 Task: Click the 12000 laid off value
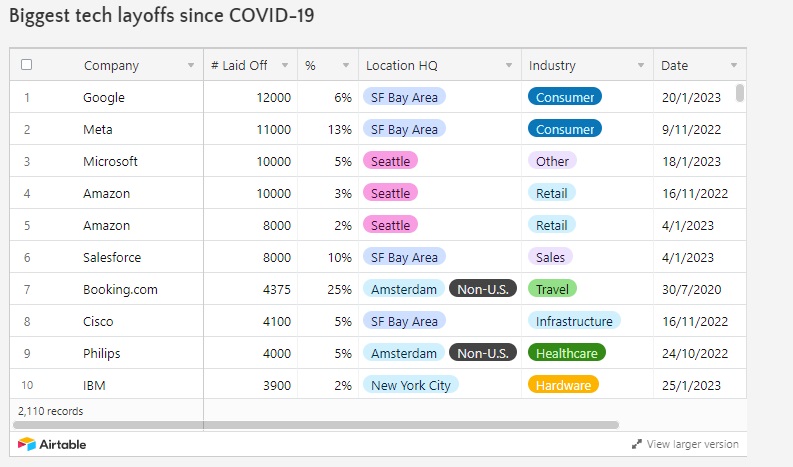pos(274,97)
